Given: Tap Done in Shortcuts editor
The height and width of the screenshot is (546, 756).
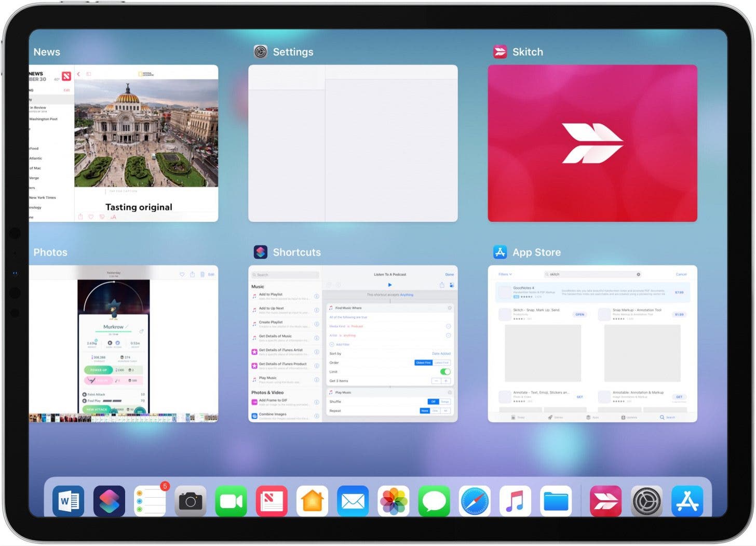Looking at the screenshot, I should (450, 274).
